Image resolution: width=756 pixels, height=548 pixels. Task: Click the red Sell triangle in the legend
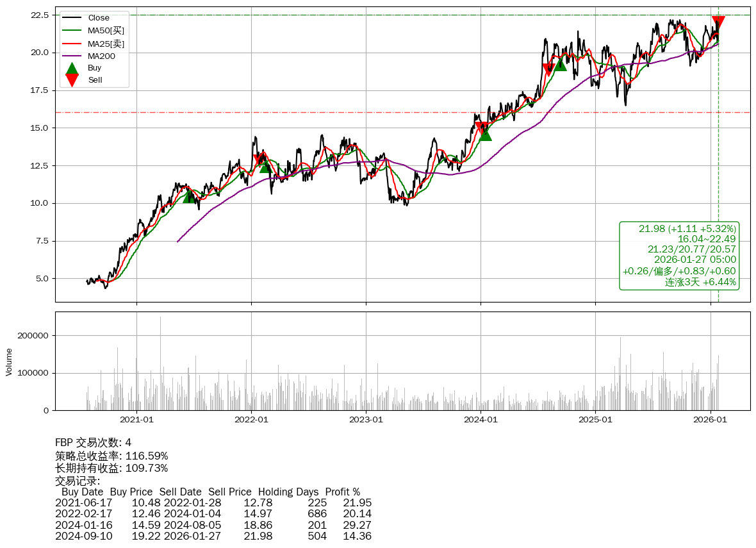(x=72, y=80)
